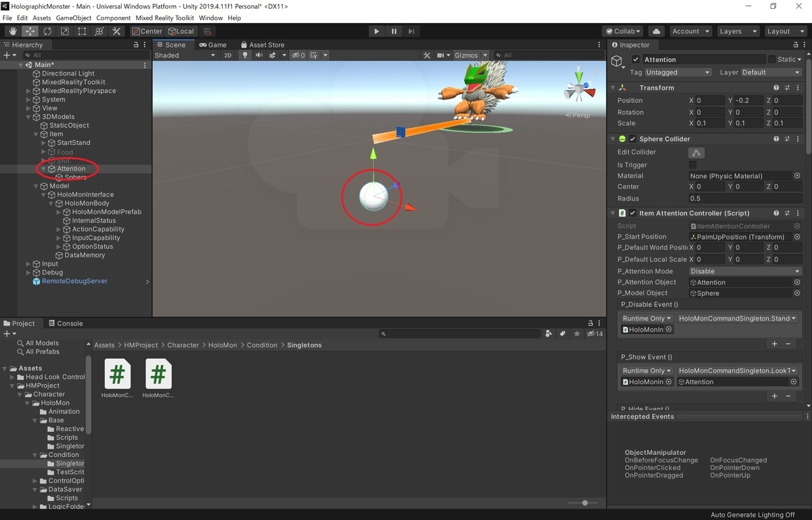Open P_Attention Mode Disable dropdown

(744, 272)
